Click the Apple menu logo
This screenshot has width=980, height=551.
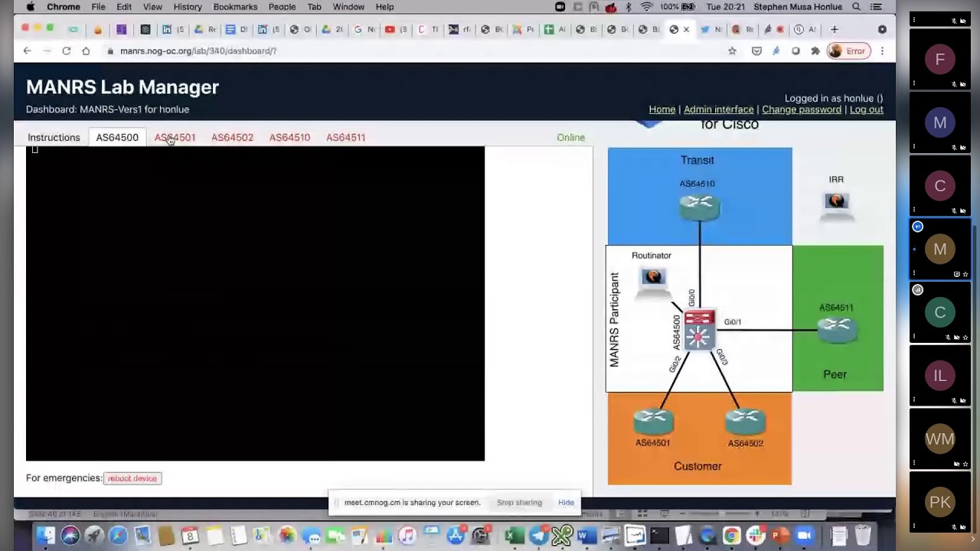coord(31,7)
